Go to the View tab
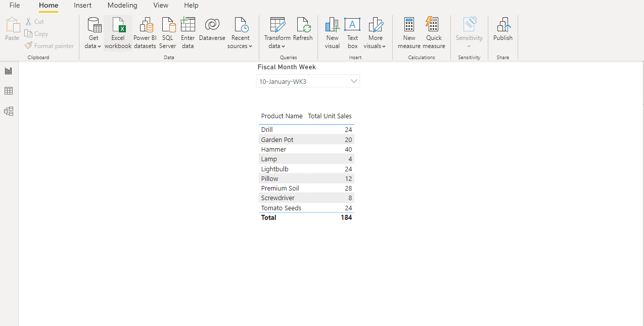644x326 pixels. [161, 6]
